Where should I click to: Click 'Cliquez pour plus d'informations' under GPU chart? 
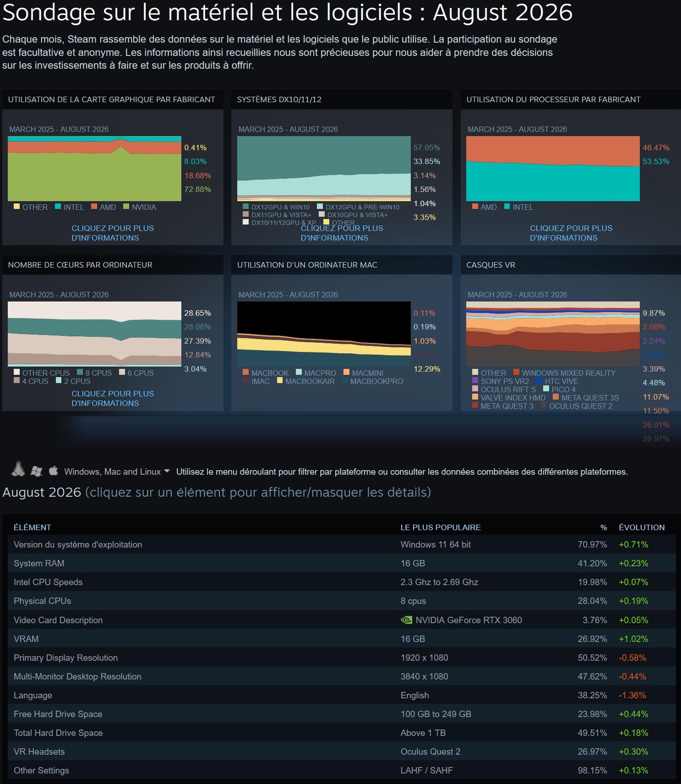113,233
